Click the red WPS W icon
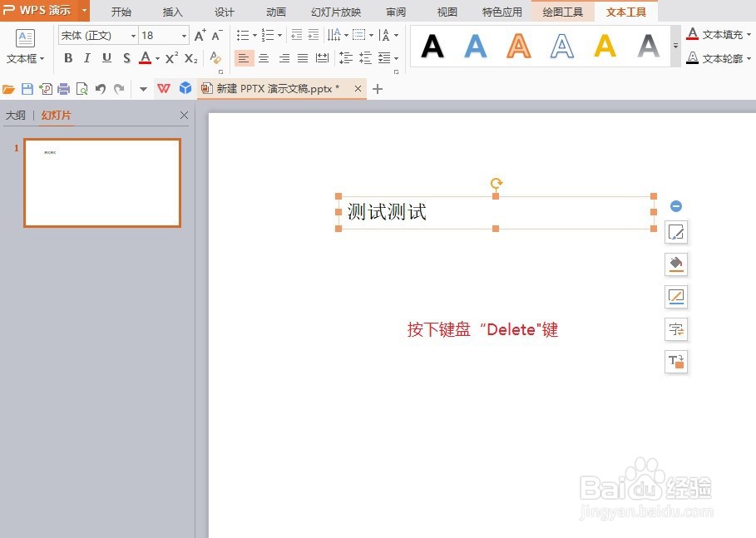Image resolution: width=756 pixels, height=538 pixels. click(164, 89)
